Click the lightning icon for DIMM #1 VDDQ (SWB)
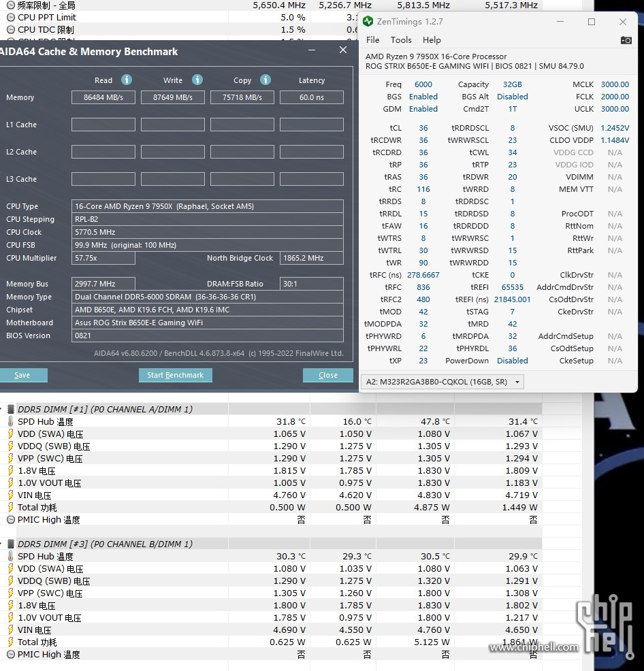Image resolution: width=644 pixels, height=671 pixels. pyautogui.click(x=11, y=446)
